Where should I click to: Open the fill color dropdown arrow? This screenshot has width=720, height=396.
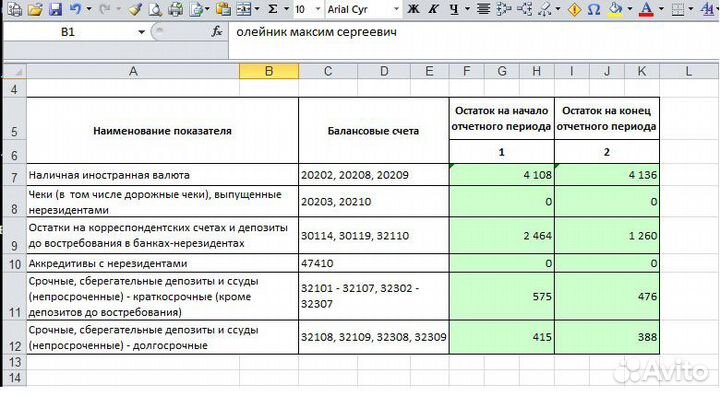click(630, 9)
